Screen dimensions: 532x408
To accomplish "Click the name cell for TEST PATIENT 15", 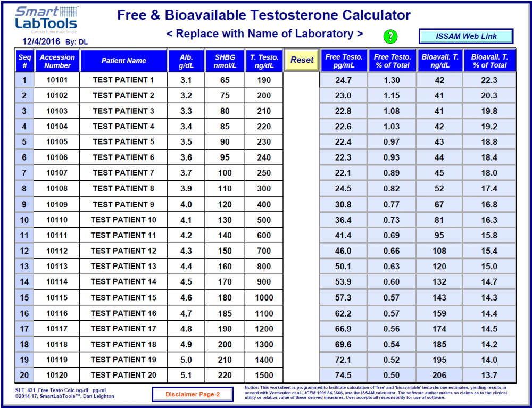I will pos(124,297).
